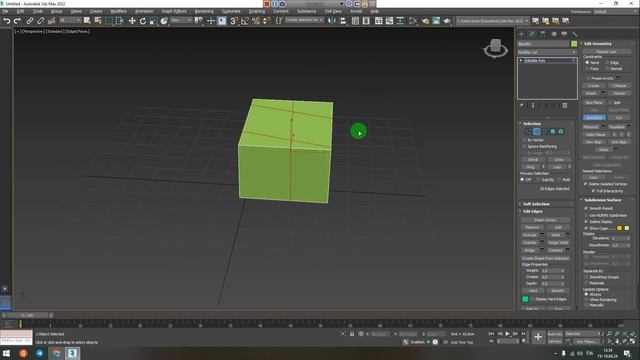Toggle the Isoline Display checkbox
Viewport: 640px width, 360px height.
[x=586, y=222]
